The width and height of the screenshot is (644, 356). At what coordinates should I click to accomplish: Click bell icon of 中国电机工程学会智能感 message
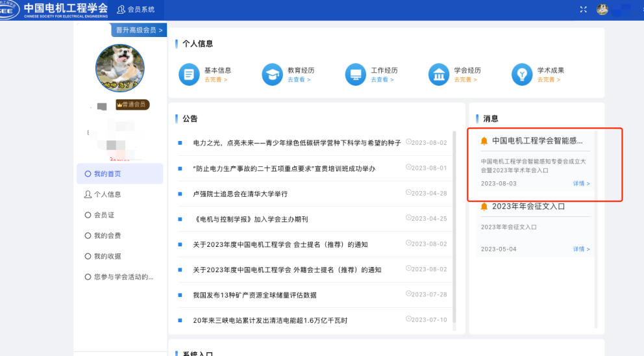[x=484, y=141]
